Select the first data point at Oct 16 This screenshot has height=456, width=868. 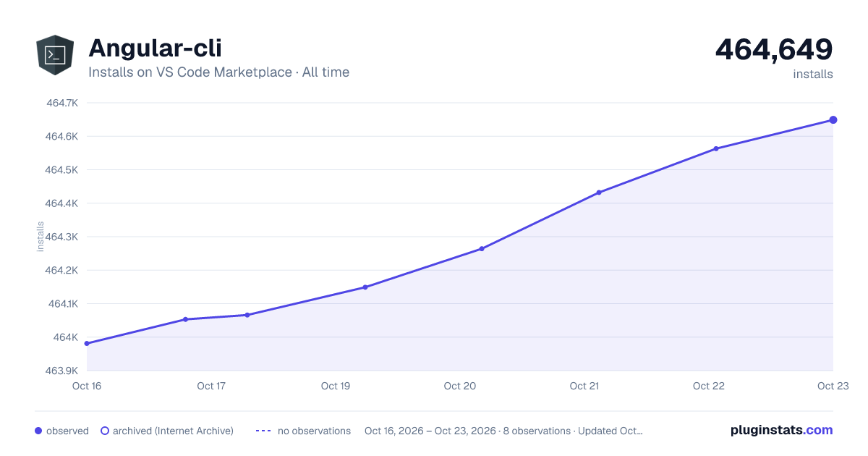87,343
